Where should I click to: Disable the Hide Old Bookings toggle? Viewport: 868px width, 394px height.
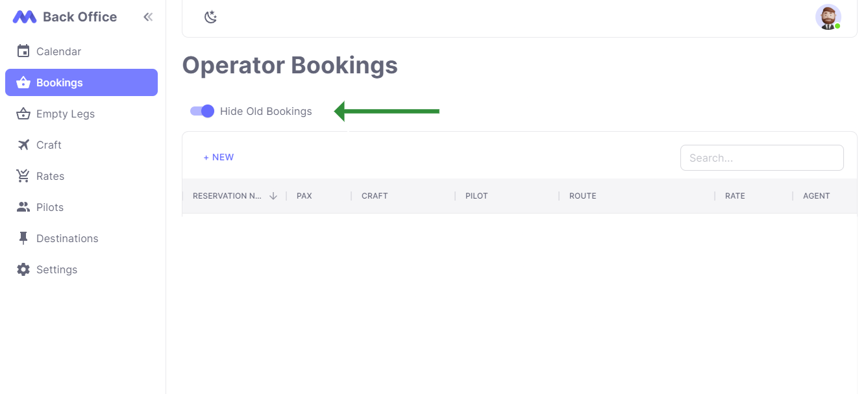click(x=202, y=111)
